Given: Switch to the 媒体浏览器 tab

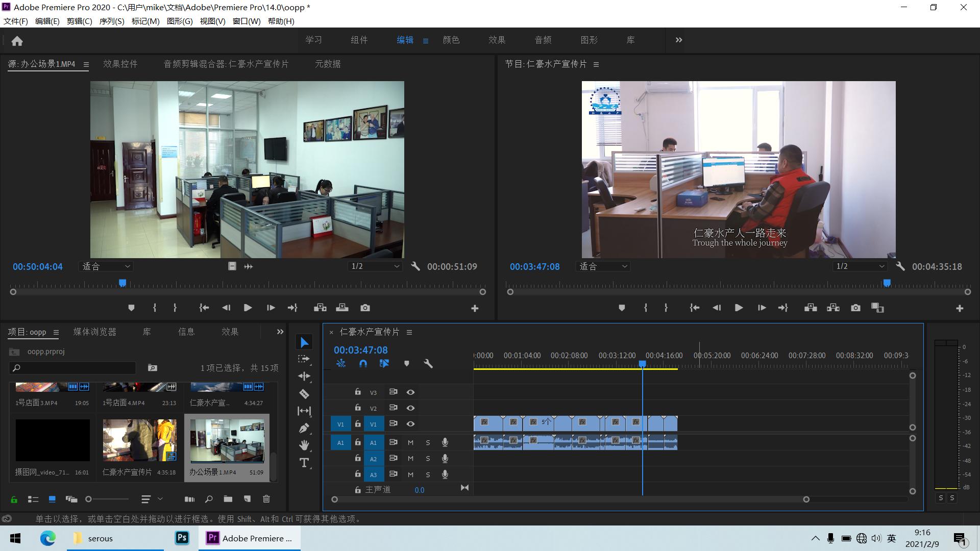Looking at the screenshot, I should coord(94,332).
